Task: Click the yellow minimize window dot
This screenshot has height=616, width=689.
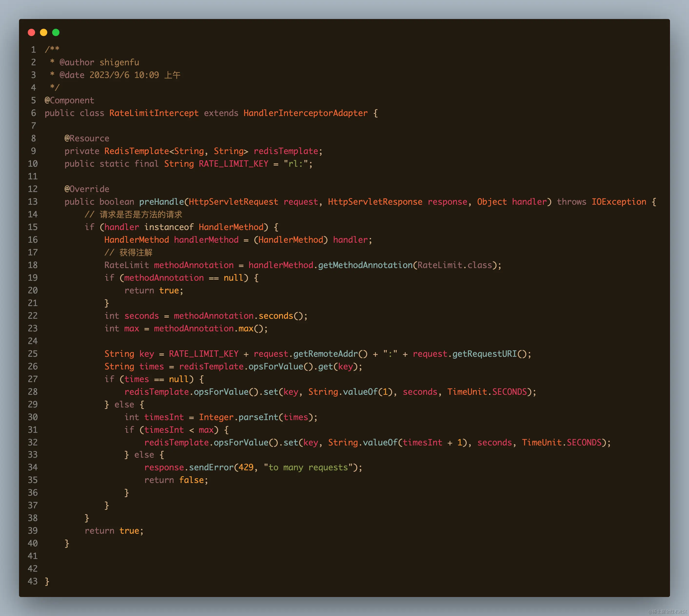Action: click(44, 32)
